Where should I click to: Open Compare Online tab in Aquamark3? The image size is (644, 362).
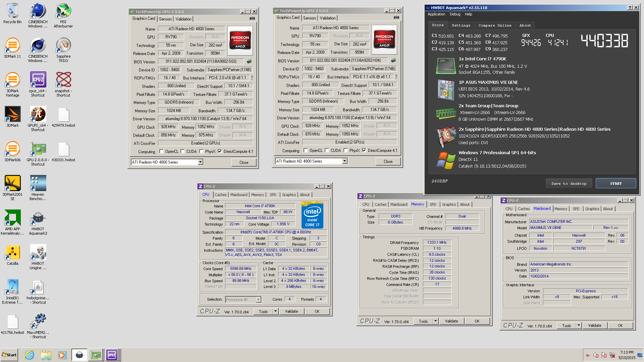coord(495,25)
